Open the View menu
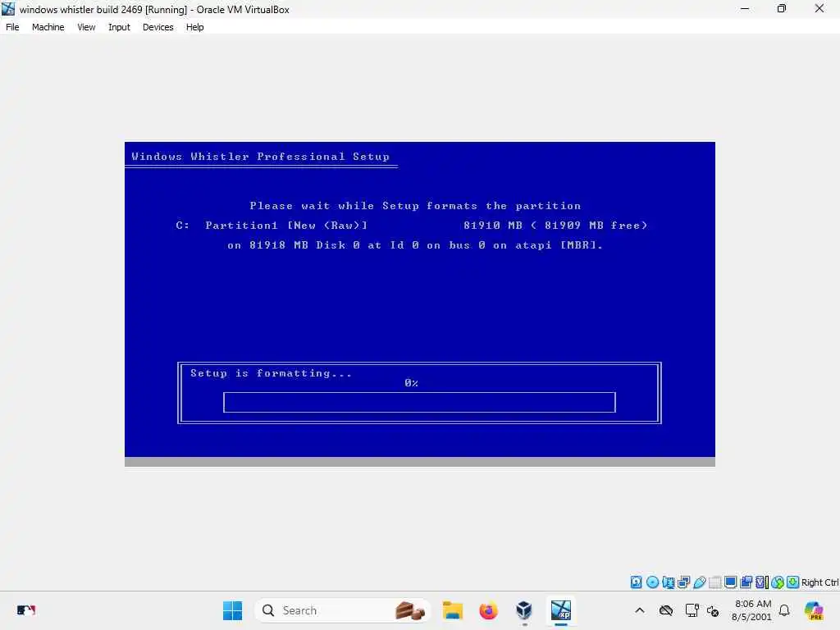 [x=86, y=27]
